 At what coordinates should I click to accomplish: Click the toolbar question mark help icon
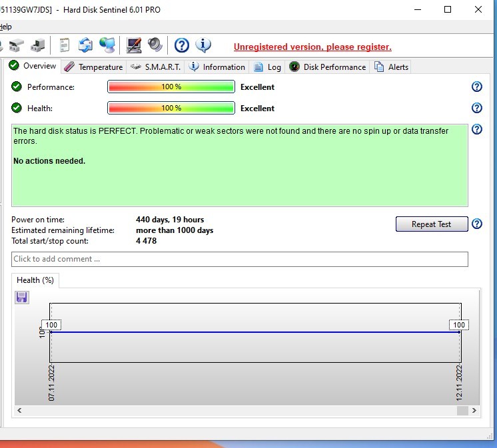(182, 45)
